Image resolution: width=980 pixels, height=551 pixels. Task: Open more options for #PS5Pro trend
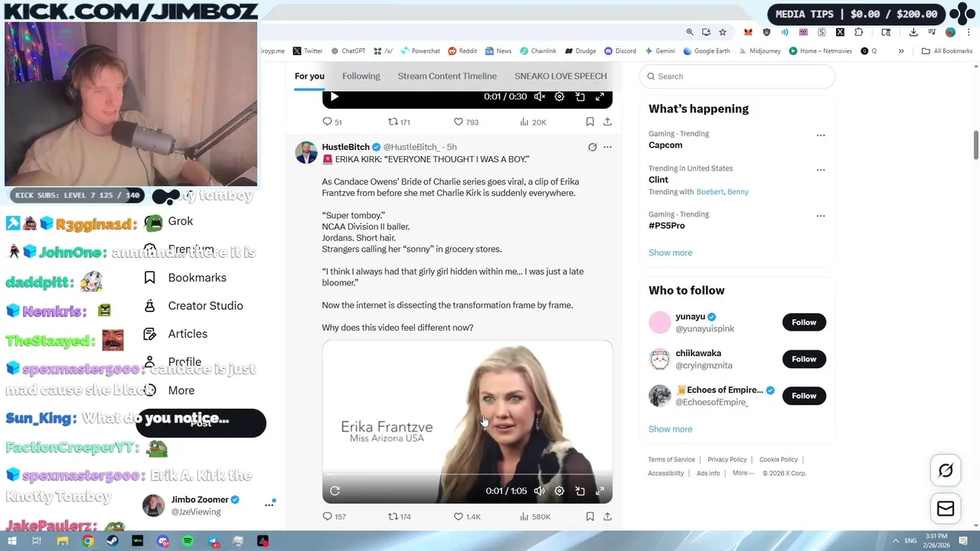[821, 216]
